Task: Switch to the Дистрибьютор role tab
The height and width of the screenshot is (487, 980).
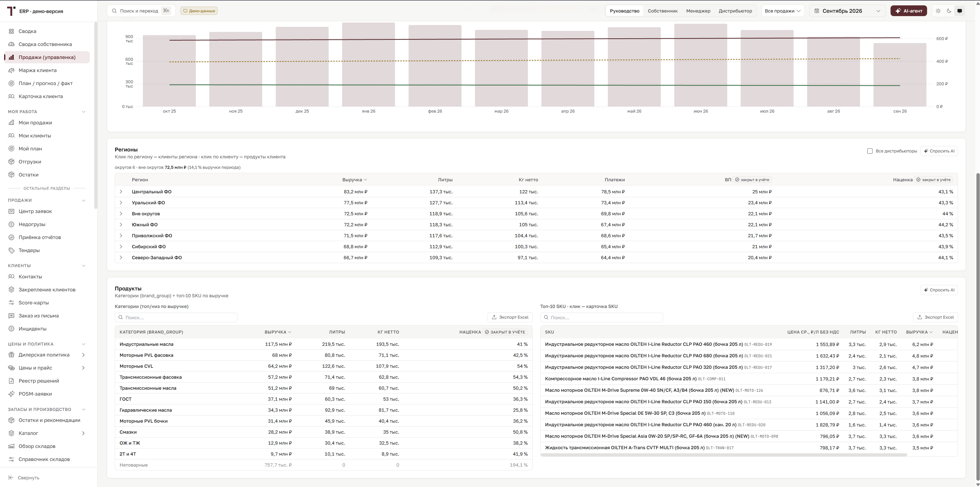Action: coord(735,11)
